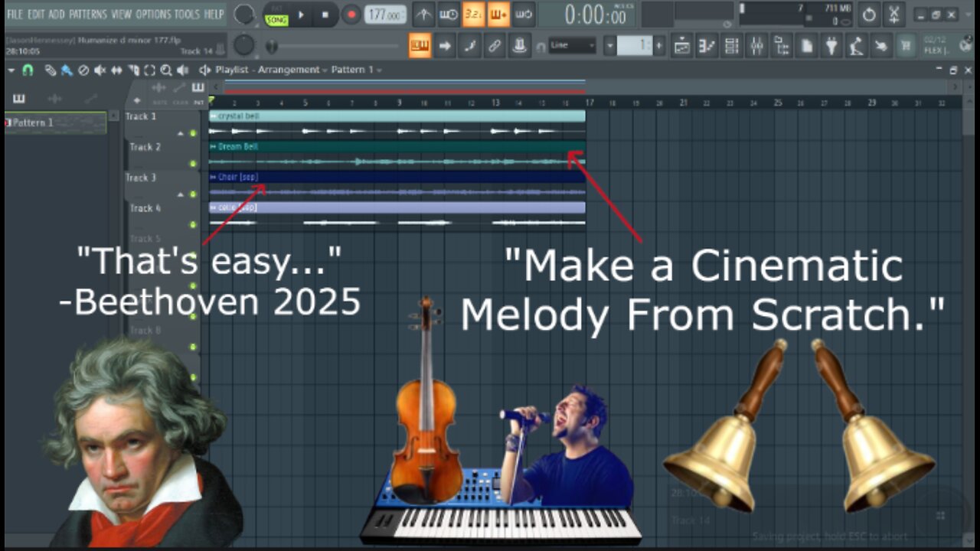980x551 pixels.
Task: Open the ADD menu
Action: coord(57,15)
